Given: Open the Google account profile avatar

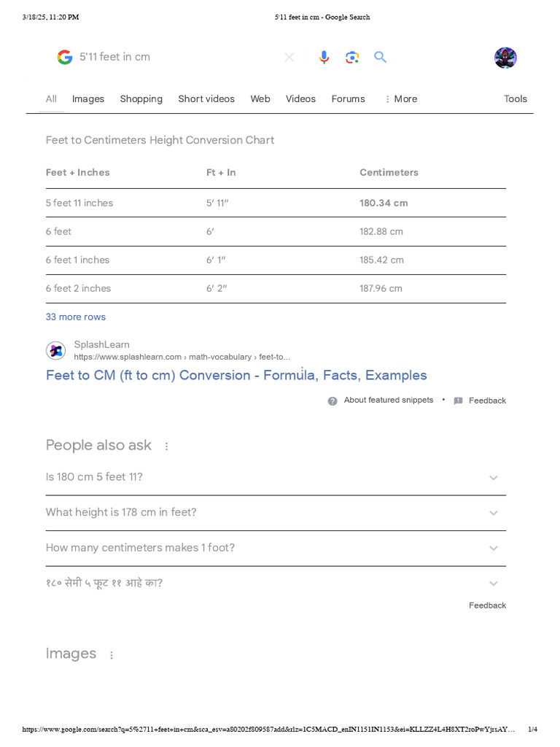Looking at the screenshot, I should tap(505, 58).
